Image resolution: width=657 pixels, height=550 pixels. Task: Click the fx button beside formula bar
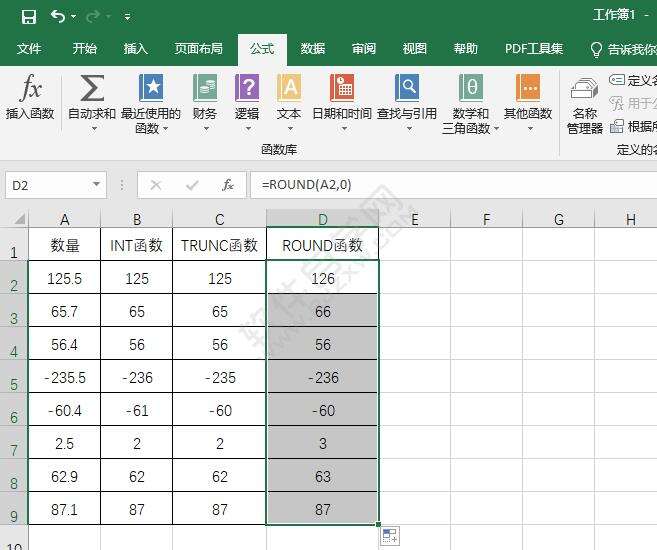(228, 185)
